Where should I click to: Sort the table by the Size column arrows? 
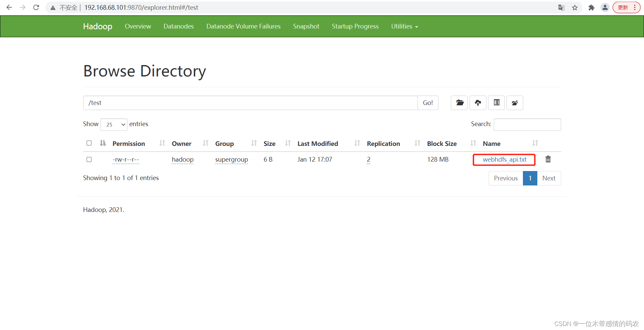[x=287, y=144]
